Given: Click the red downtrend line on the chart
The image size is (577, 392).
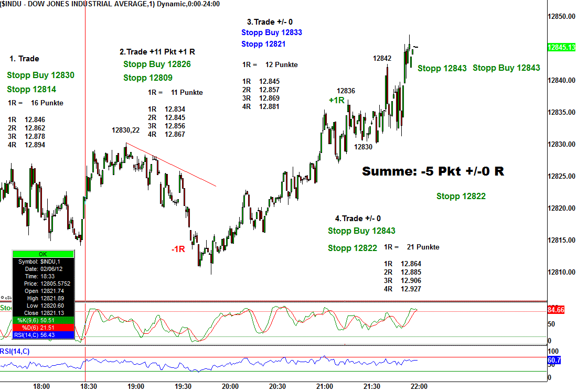Looking at the screenshot, I should pos(173,166).
